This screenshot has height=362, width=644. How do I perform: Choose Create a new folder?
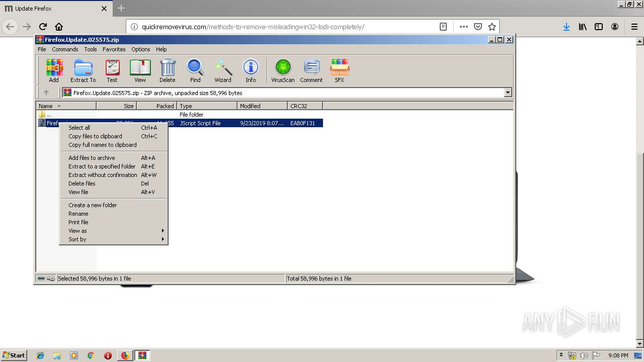pos(114,205)
